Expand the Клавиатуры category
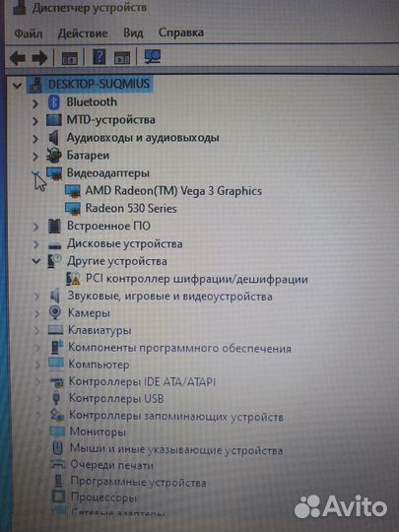Image resolution: width=399 pixels, height=532 pixels. [36, 330]
